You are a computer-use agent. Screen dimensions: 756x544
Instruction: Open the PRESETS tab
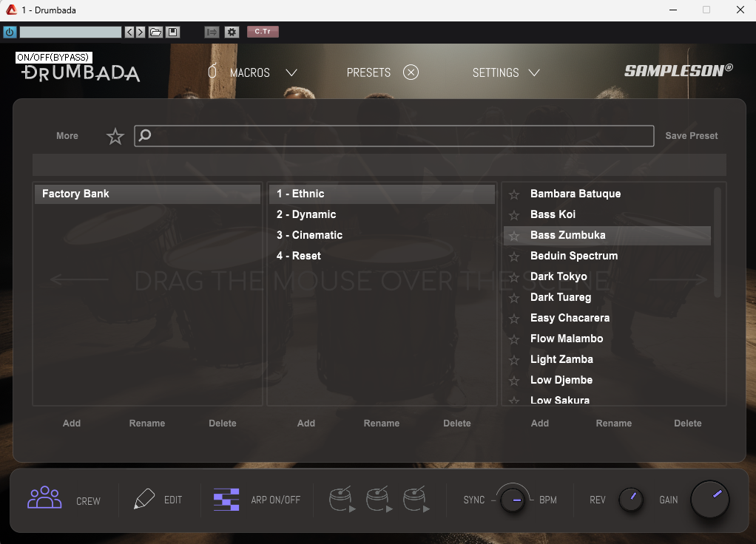(368, 72)
